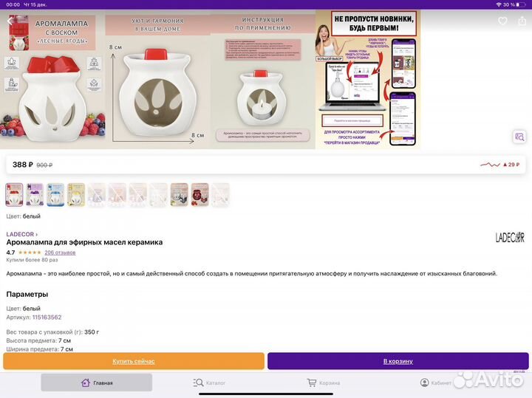The image size is (532, 398).
Task: Open the Корзина tab
Action: 324,382
